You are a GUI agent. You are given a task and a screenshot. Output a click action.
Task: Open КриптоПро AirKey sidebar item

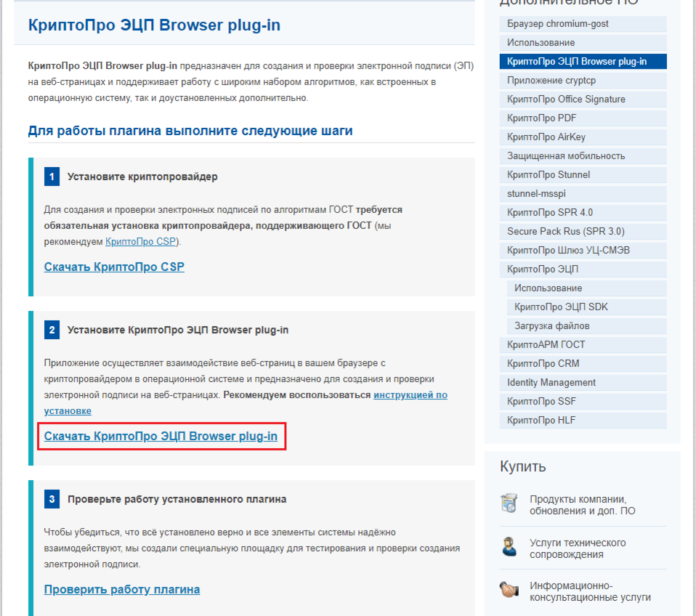(x=583, y=137)
